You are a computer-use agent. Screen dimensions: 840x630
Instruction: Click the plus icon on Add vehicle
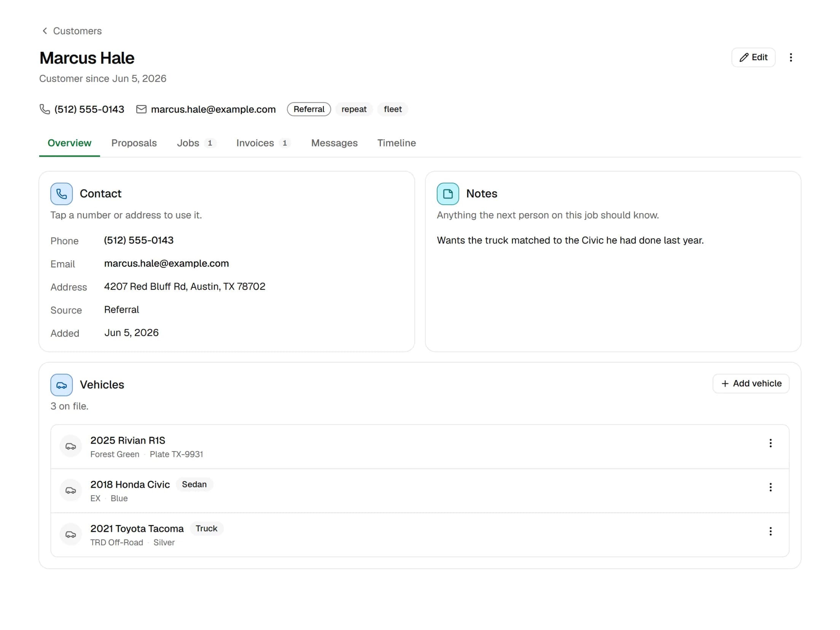[725, 383]
